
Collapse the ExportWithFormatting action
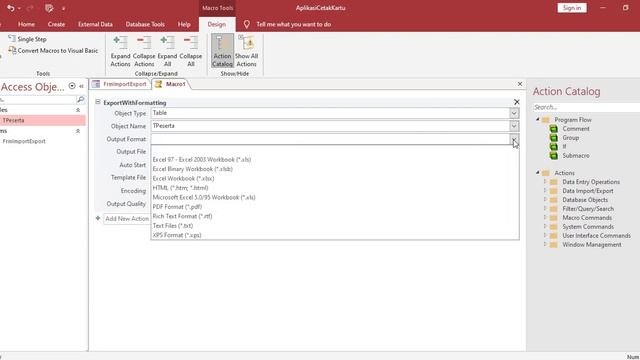[98, 102]
